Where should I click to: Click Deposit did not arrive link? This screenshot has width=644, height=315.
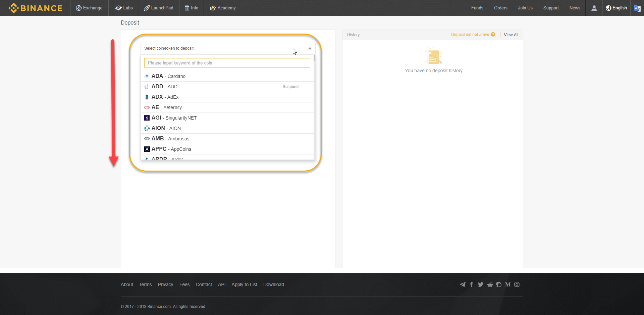[x=470, y=35]
